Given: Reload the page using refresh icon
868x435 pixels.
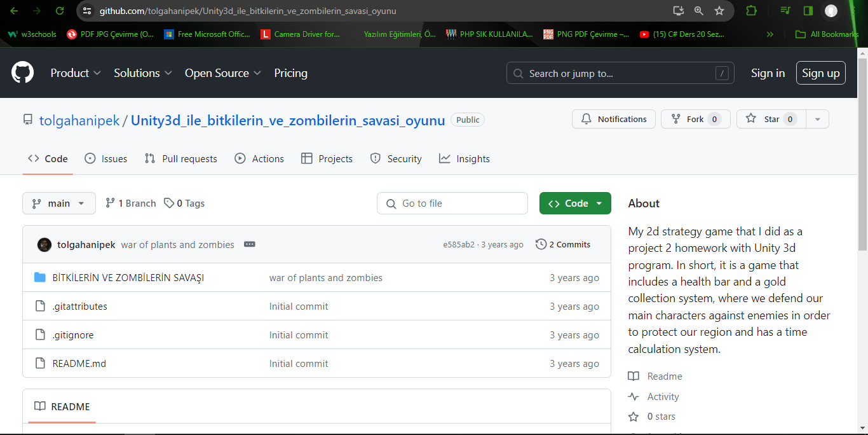Looking at the screenshot, I should pos(60,11).
